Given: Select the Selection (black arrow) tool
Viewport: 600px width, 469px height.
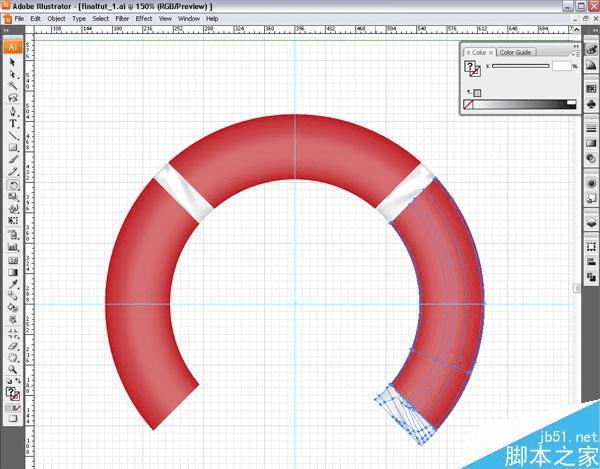Looking at the screenshot, I should (x=13, y=62).
